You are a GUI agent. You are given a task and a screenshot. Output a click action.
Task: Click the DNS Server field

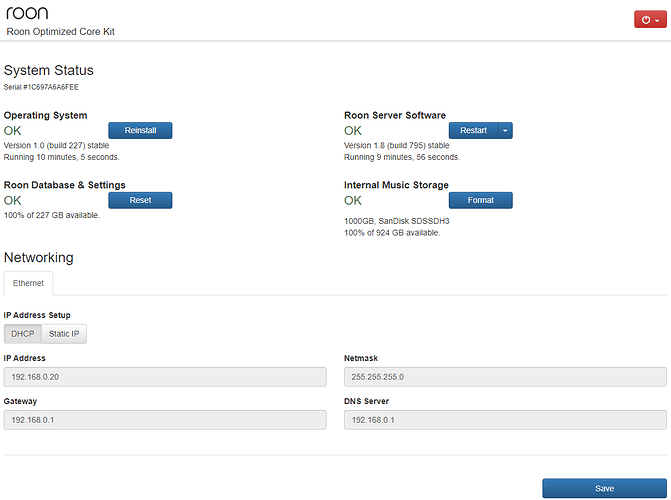tap(505, 420)
